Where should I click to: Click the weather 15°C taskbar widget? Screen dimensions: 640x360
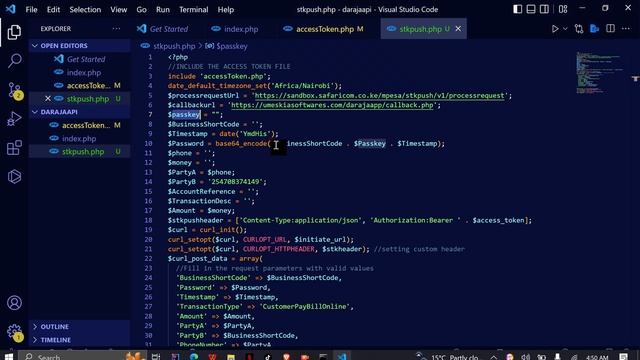447,357
